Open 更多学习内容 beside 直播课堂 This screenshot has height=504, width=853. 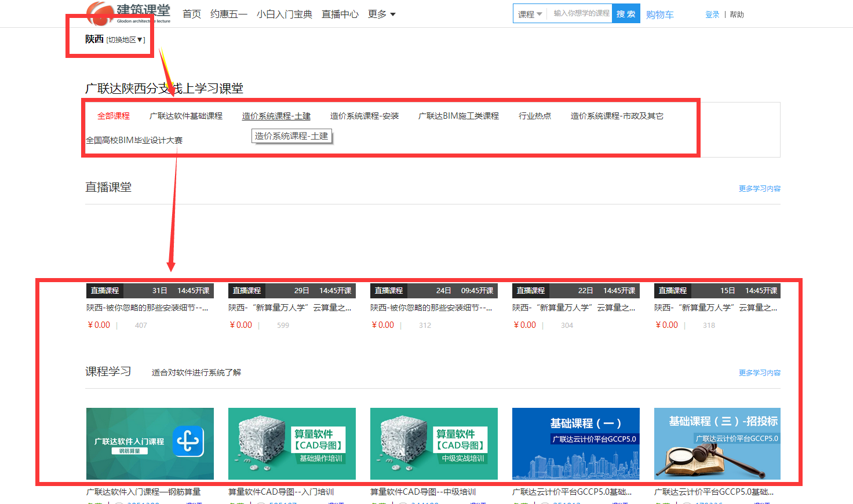click(760, 188)
